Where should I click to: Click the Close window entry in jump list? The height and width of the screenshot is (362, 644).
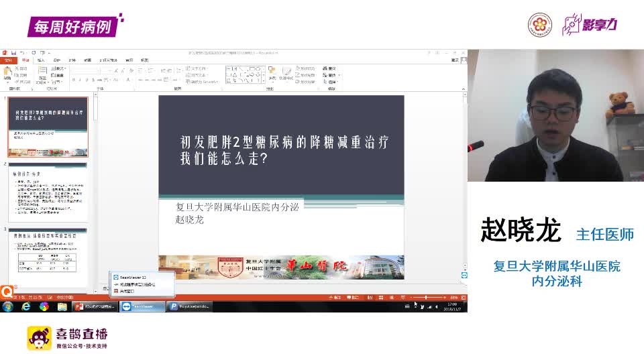click(x=124, y=291)
